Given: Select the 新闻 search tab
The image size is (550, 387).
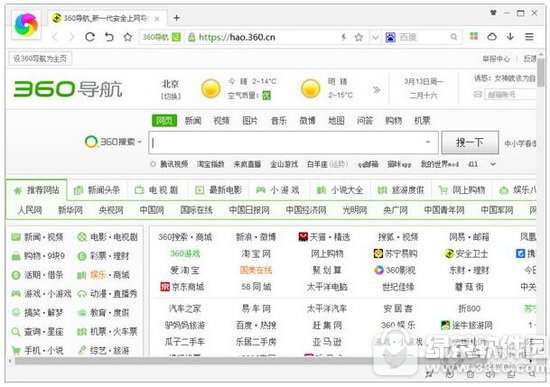Looking at the screenshot, I should pos(193,121).
